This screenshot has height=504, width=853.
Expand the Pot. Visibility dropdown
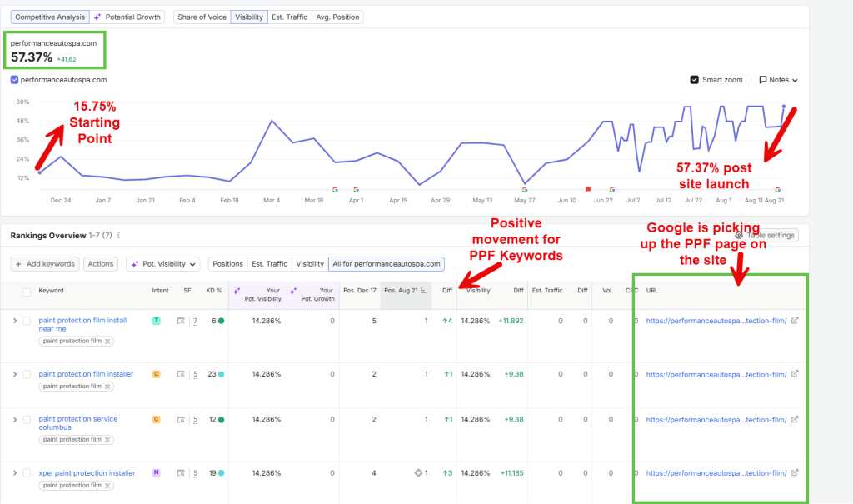tap(163, 264)
